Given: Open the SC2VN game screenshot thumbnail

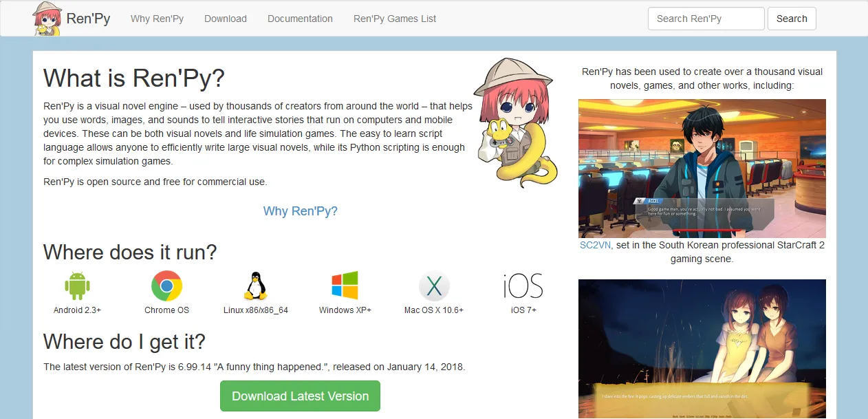Looking at the screenshot, I should click(702, 169).
